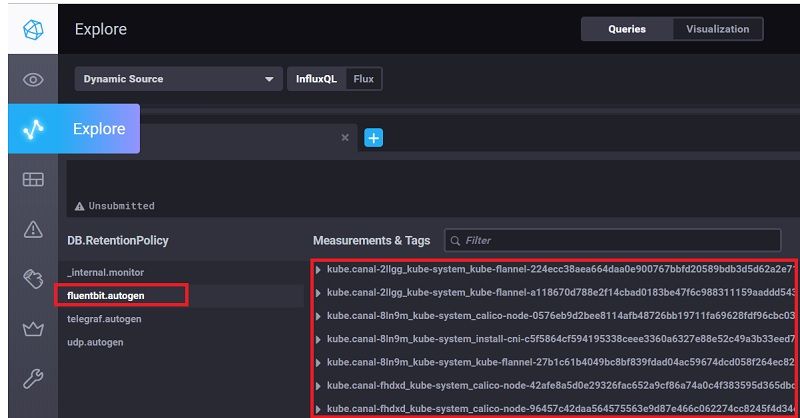
Task: Open the Dashboards grid icon in sidebar
Action: tap(33, 179)
